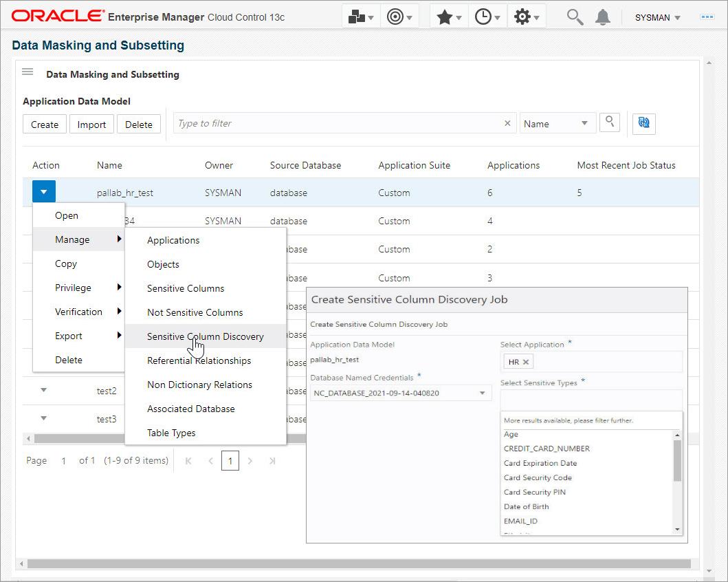The image size is (728, 582).
Task: Open the History clock menu
Action: [487, 17]
